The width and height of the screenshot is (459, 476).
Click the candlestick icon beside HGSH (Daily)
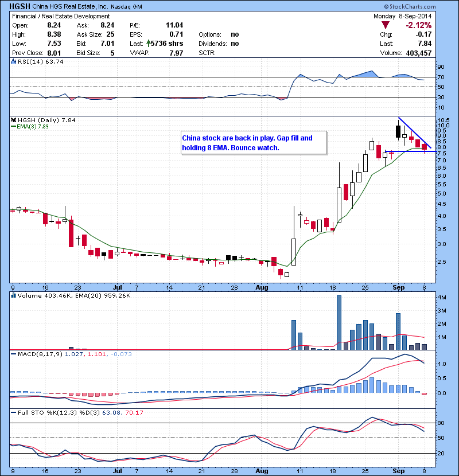(x=13, y=120)
